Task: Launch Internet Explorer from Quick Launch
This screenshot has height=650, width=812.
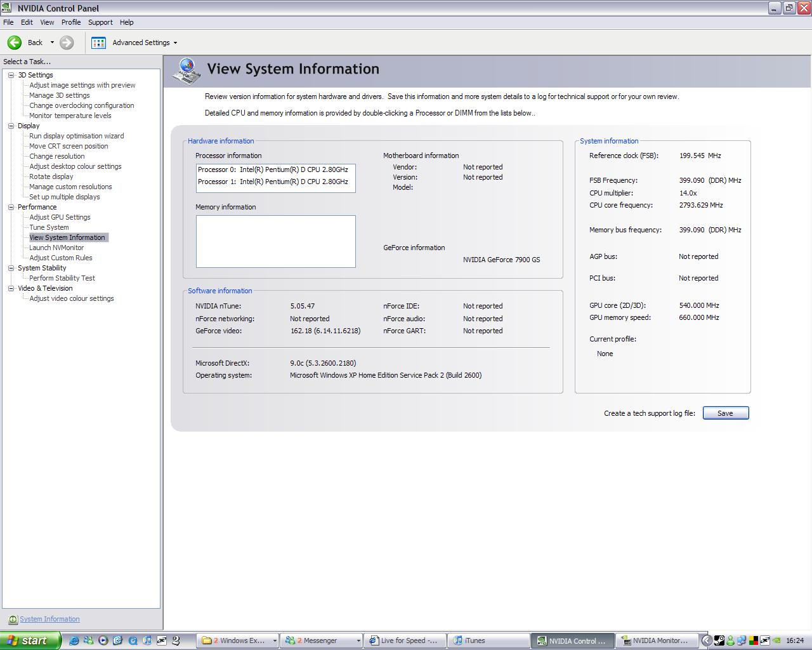Action: point(74,640)
